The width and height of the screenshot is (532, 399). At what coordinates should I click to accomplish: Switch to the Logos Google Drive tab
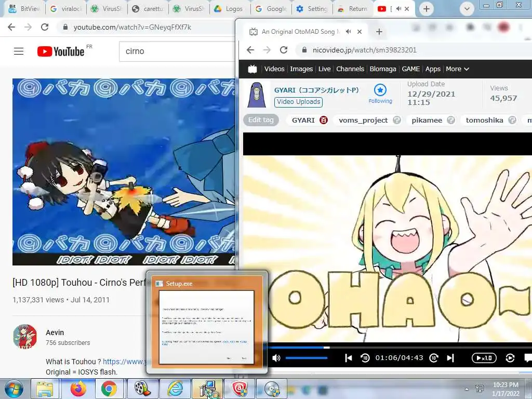[x=230, y=8]
